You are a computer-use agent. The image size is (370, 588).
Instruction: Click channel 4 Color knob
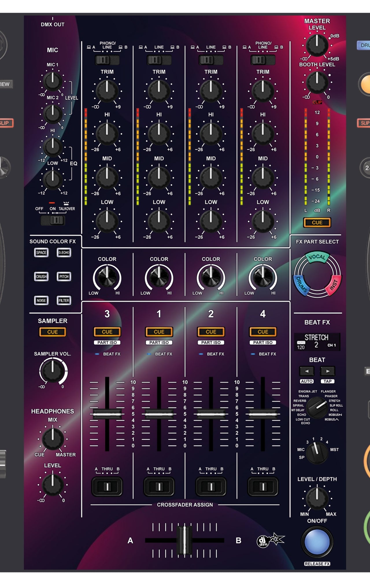[263, 278]
